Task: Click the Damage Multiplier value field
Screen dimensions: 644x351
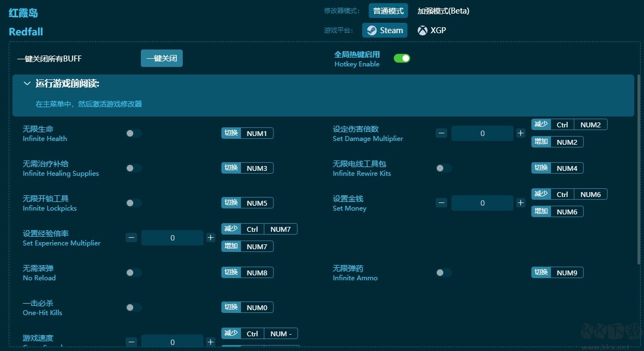Action: pos(482,133)
